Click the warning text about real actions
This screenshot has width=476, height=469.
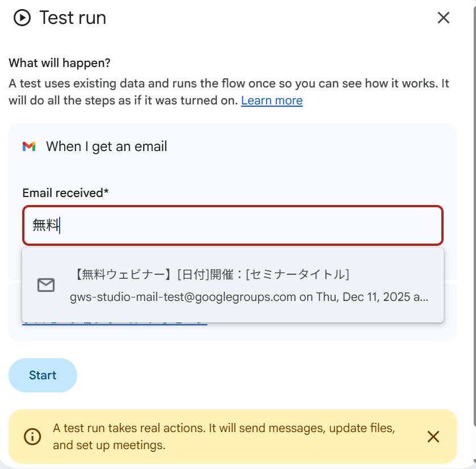224,436
